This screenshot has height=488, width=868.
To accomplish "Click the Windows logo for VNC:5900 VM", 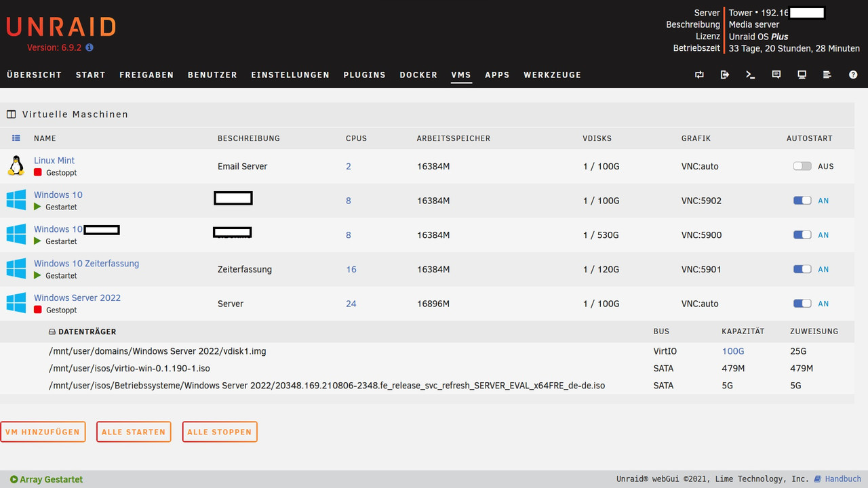I will tap(16, 235).
